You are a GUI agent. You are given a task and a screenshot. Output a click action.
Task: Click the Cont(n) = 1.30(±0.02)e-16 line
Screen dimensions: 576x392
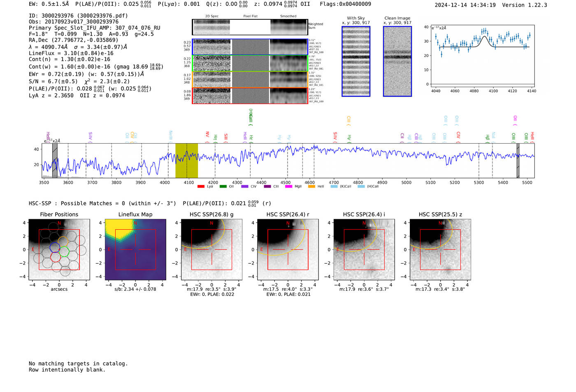[x=70, y=59]
